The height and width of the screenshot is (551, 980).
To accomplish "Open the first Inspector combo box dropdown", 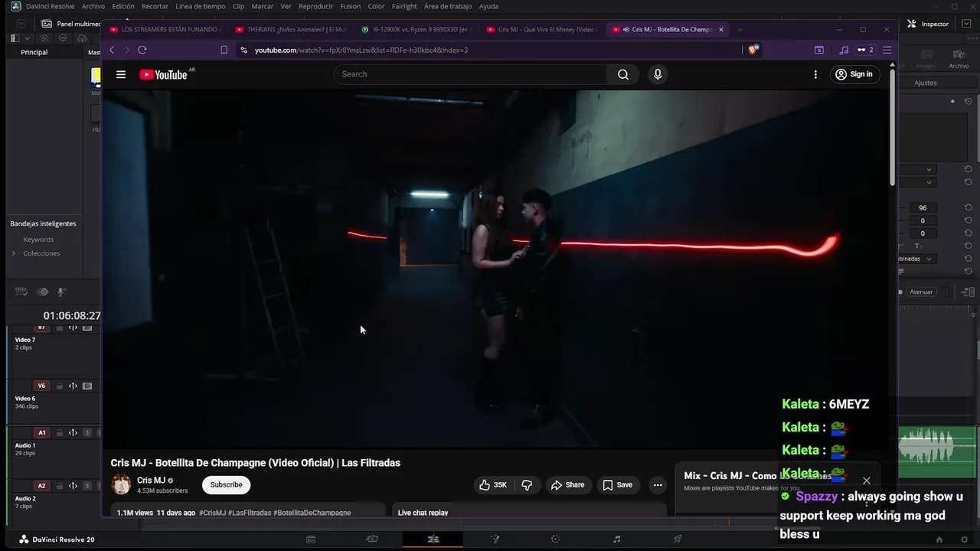I will (919, 169).
